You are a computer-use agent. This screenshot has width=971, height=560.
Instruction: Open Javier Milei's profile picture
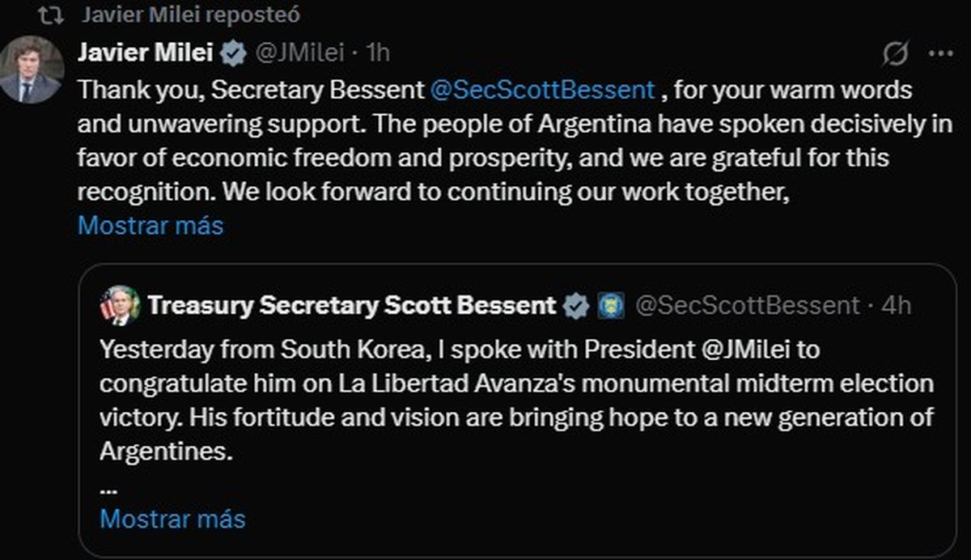[31, 70]
